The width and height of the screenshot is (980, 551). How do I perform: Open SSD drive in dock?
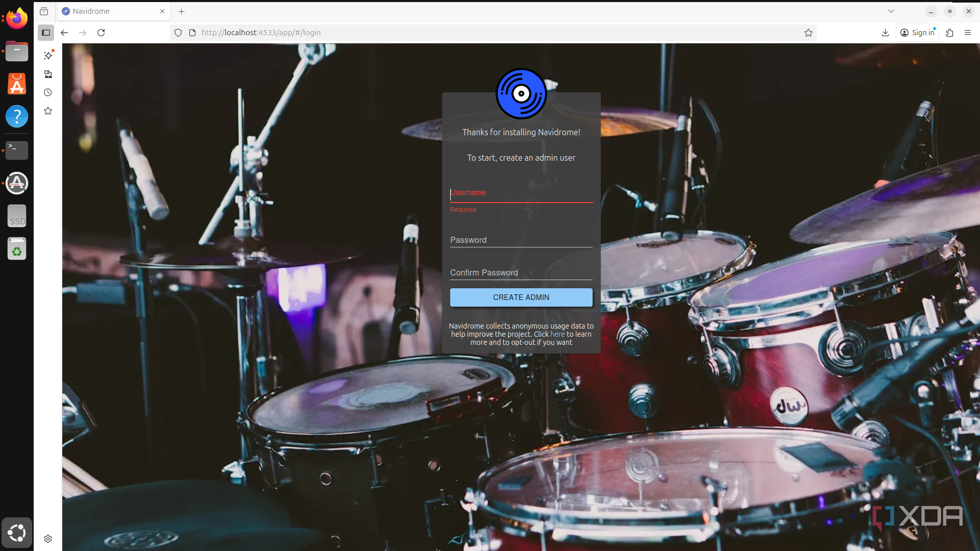click(17, 216)
